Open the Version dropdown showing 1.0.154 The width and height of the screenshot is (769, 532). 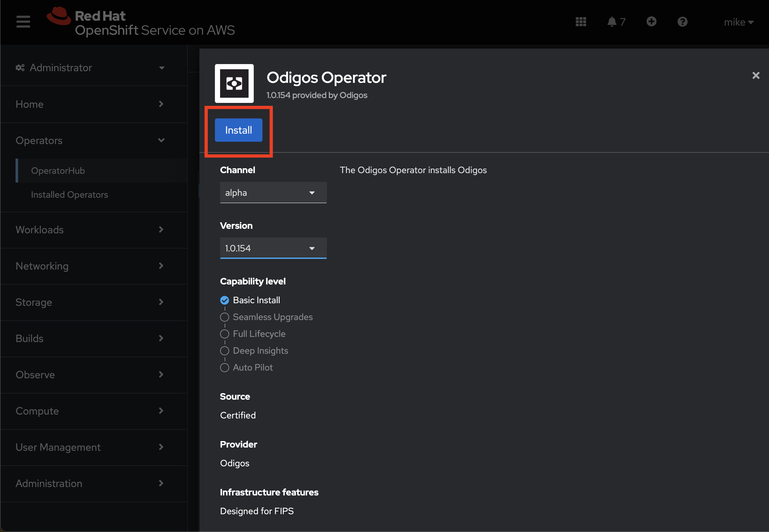pos(273,248)
